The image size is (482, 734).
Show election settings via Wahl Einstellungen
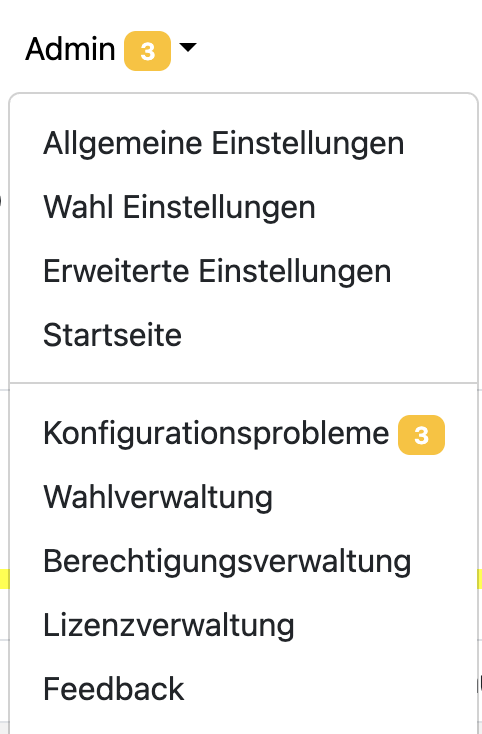243,206
